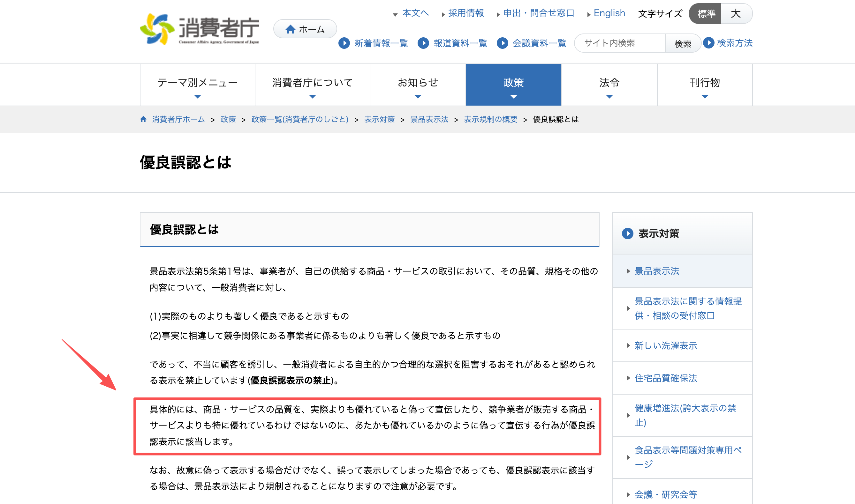Image resolution: width=855 pixels, height=504 pixels.
Task: Expand the テーマ別メニュー dropdown
Action: click(x=197, y=85)
